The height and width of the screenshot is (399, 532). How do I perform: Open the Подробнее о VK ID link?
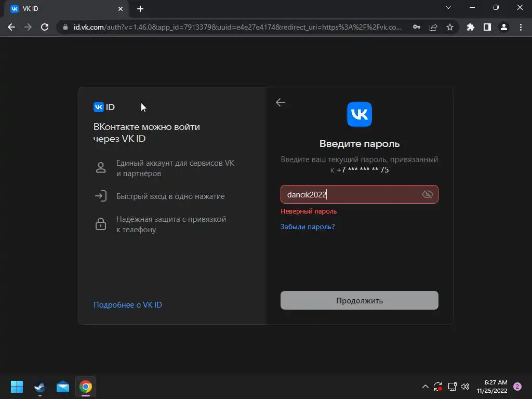click(x=128, y=304)
